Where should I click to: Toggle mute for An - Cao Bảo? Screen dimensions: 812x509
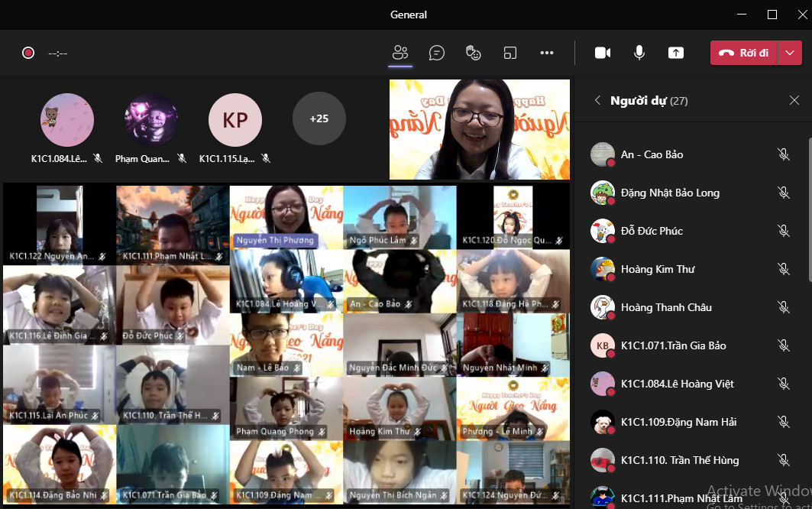pos(783,154)
